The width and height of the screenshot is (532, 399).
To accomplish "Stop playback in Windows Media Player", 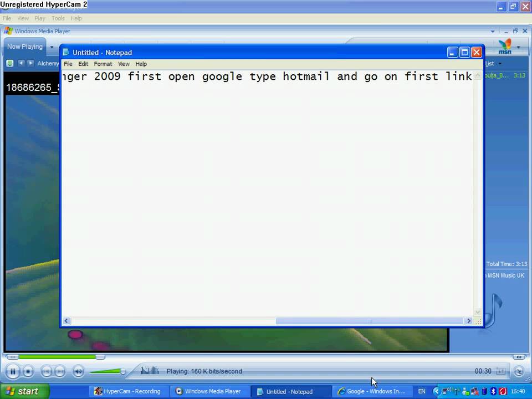I will click(x=28, y=371).
